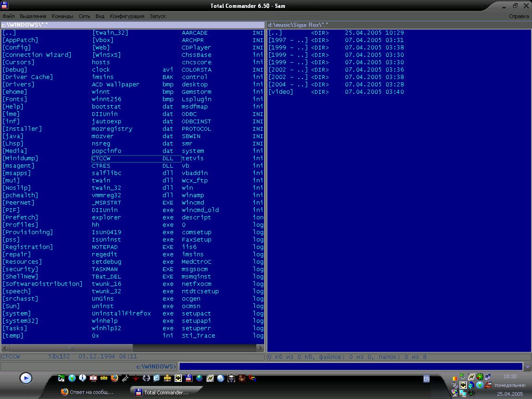Select the [system32] folder
The height and width of the screenshot is (399, 532).
click(20, 321)
